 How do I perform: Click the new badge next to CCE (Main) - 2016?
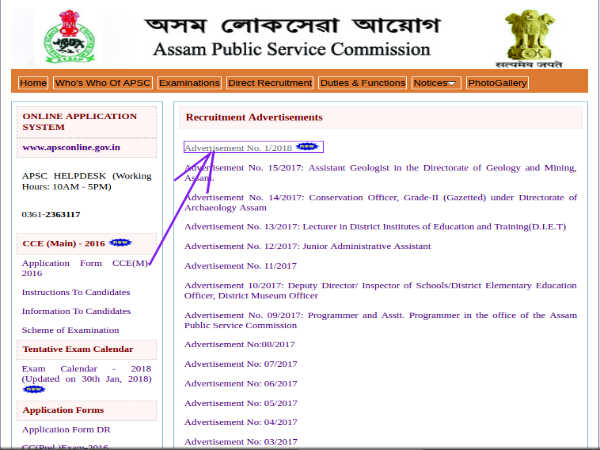point(121,243)
